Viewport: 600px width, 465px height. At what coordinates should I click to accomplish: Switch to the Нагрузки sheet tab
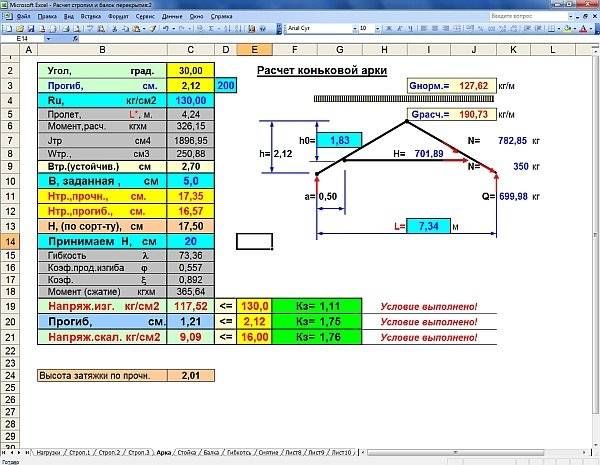pos(48,453)
